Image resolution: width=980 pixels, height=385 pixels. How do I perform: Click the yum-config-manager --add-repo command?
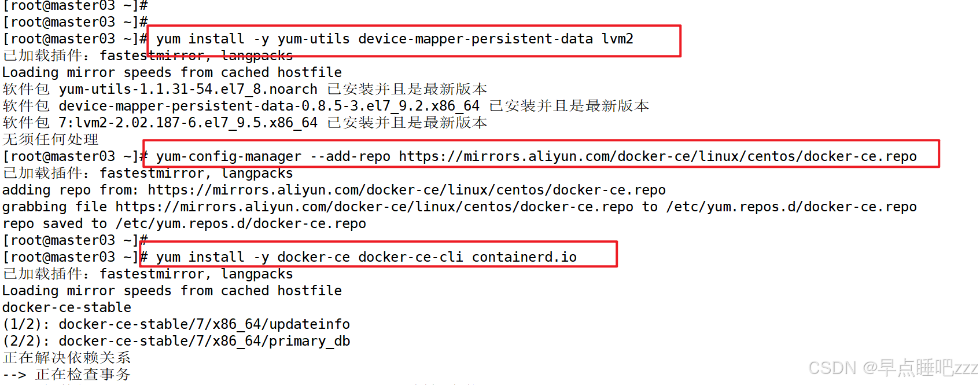536,156
